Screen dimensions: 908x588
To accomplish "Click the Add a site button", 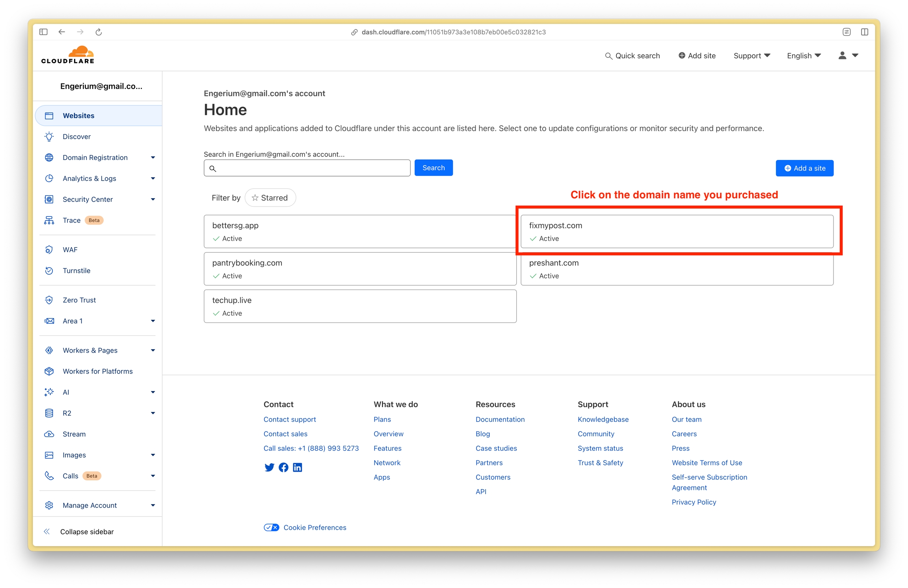I will [804, 168].
